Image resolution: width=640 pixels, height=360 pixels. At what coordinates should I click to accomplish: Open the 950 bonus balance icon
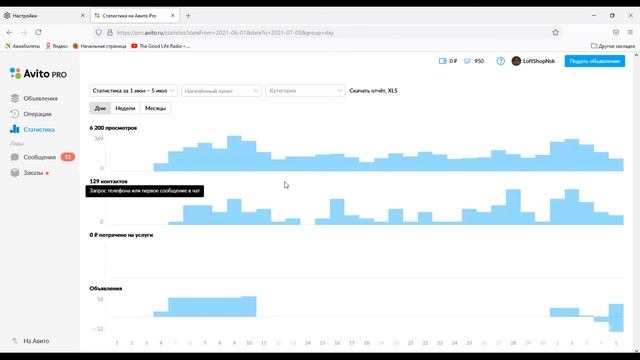(x=467, y=61)
